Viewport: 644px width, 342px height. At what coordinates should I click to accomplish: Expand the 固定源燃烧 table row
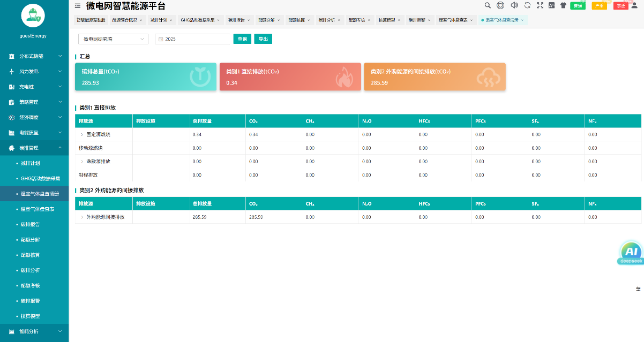coord(82,134)
